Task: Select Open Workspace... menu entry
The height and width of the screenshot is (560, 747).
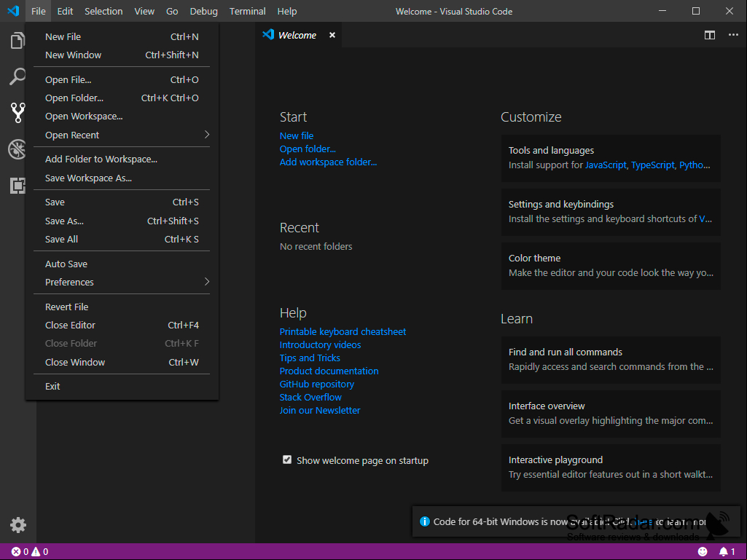Action: (x=122, y=117)
